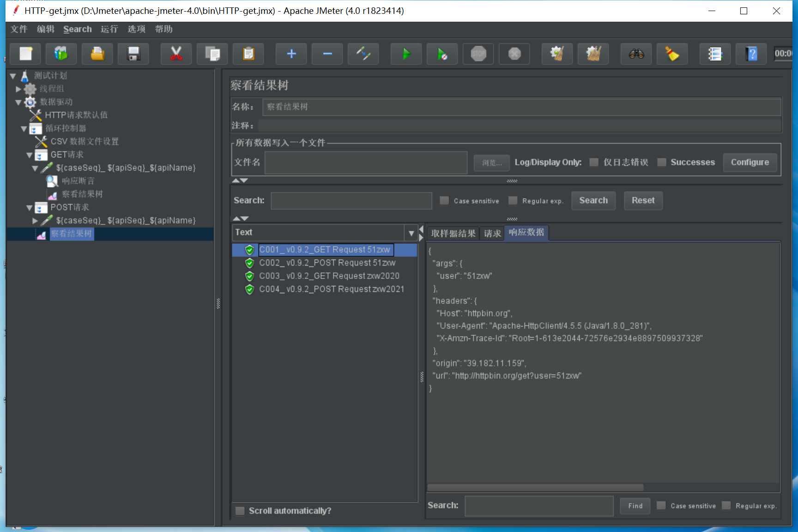Click the New test plan toolbar icon

pyautogui.click(x=25, y=54)
